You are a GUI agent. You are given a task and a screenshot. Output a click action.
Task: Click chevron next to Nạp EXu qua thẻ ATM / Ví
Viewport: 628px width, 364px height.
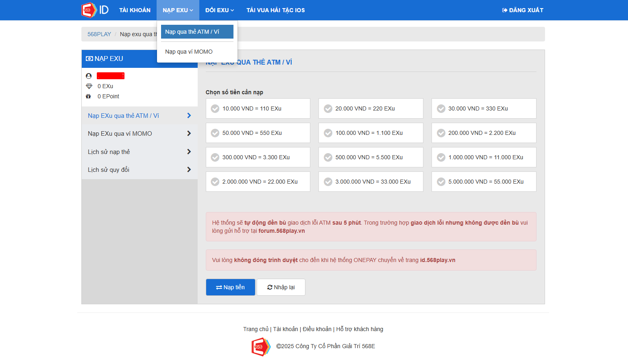pyautogui.click(x=189, y=116)
